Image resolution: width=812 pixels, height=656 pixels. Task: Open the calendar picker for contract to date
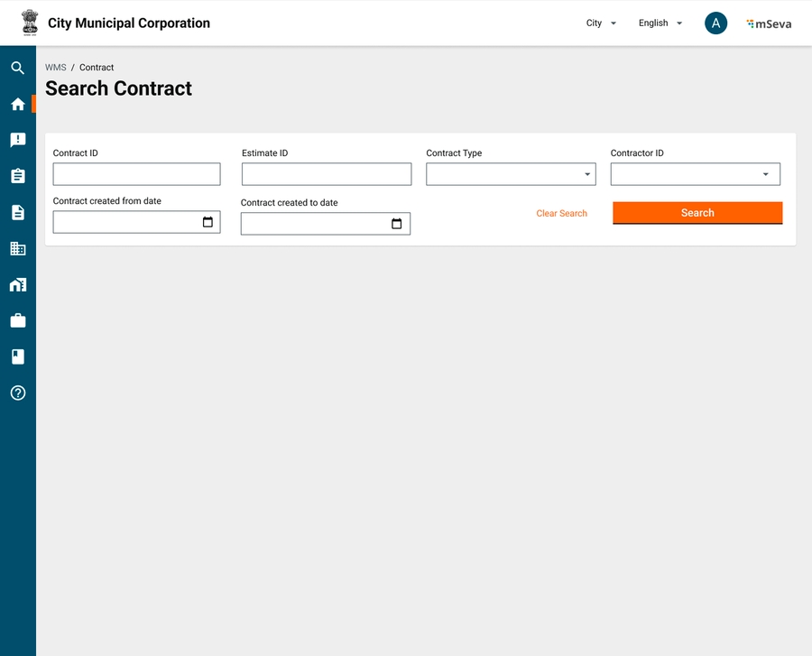coord(396,224)
